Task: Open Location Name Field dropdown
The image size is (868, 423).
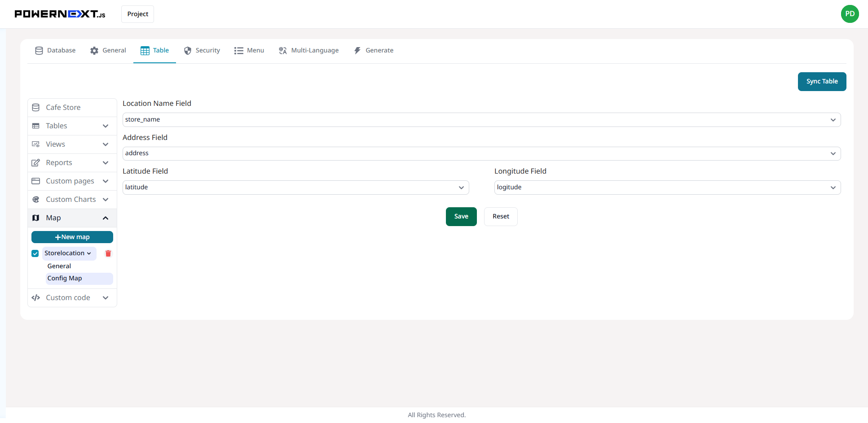Action: [481, 120]
